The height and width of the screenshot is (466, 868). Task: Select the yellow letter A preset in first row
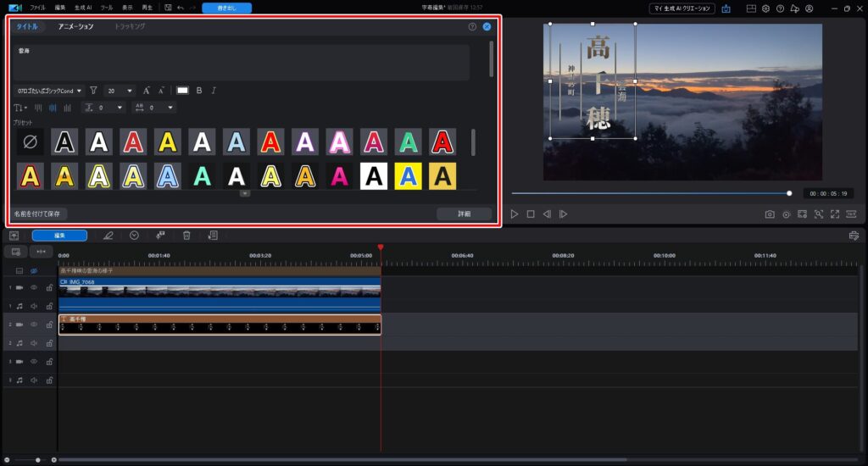click(168, 141)
